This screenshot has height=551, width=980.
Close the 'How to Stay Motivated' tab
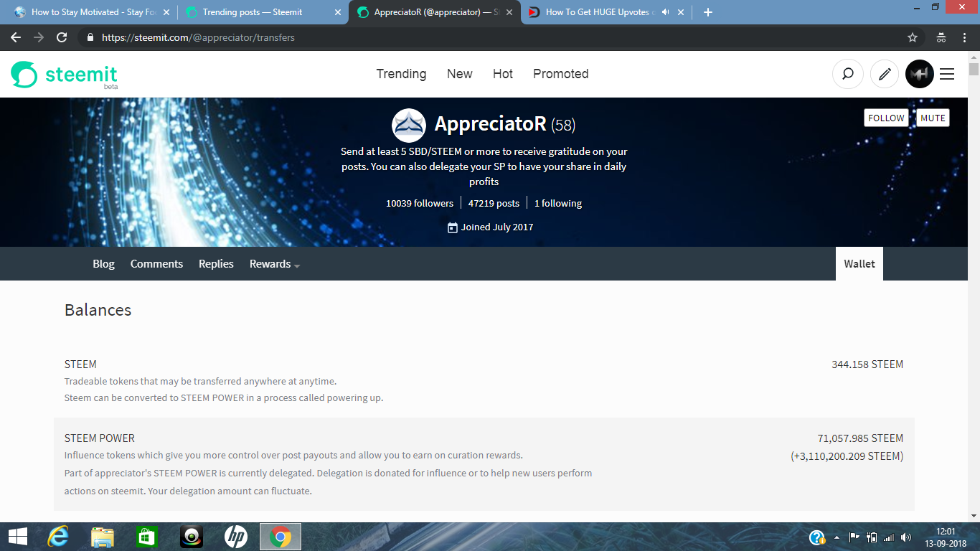(x=166, y=12)
